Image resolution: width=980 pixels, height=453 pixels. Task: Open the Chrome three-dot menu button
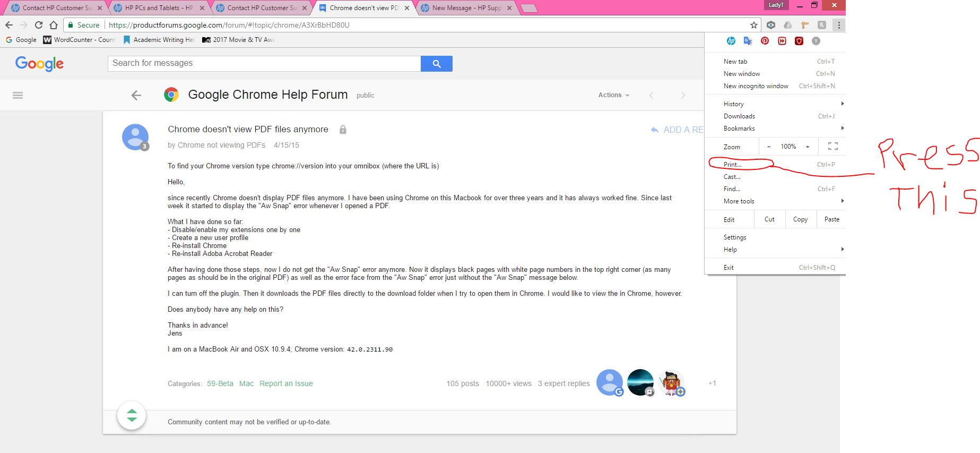(839, 25)
